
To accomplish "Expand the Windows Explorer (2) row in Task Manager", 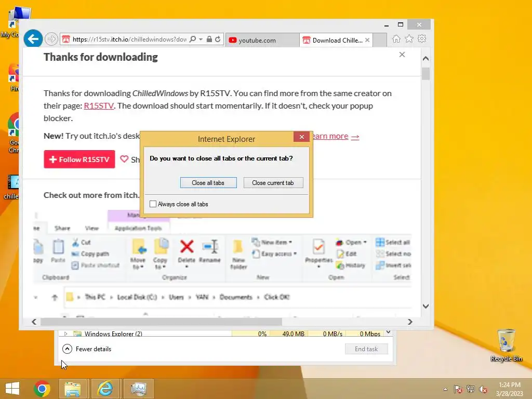I will coord(66,334).
